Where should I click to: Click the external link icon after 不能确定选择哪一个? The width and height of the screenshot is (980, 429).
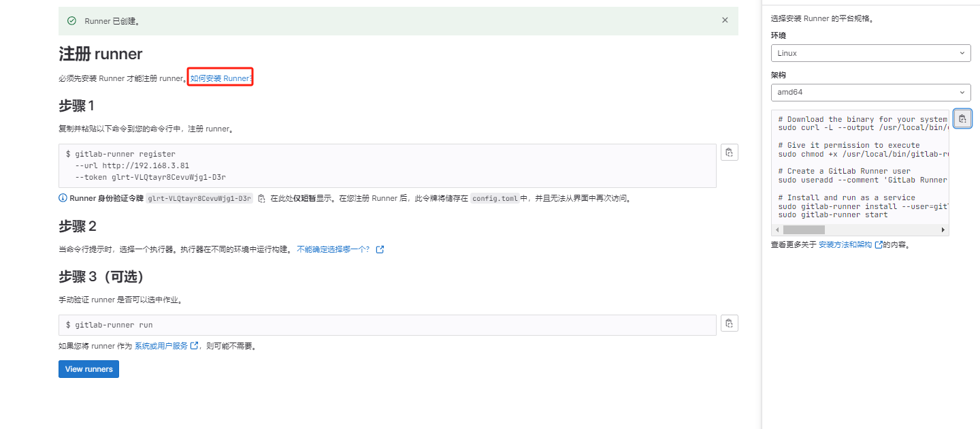(x=380, y=249)
